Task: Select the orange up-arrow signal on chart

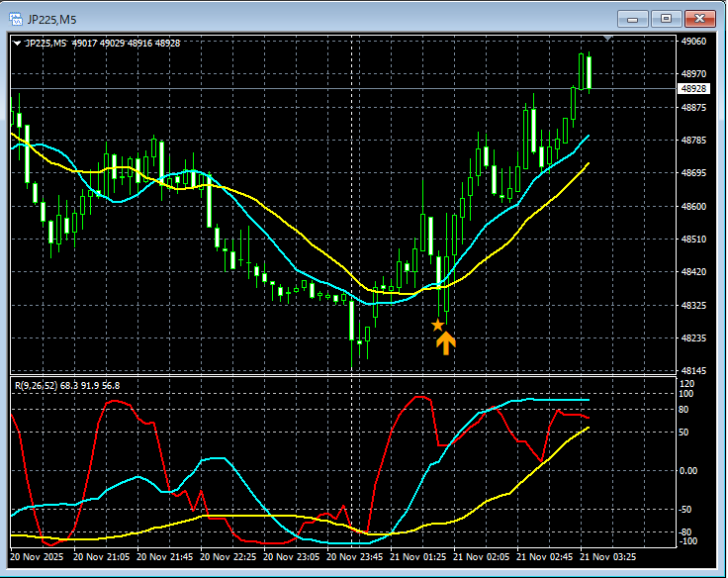Action: coord(446,342)
